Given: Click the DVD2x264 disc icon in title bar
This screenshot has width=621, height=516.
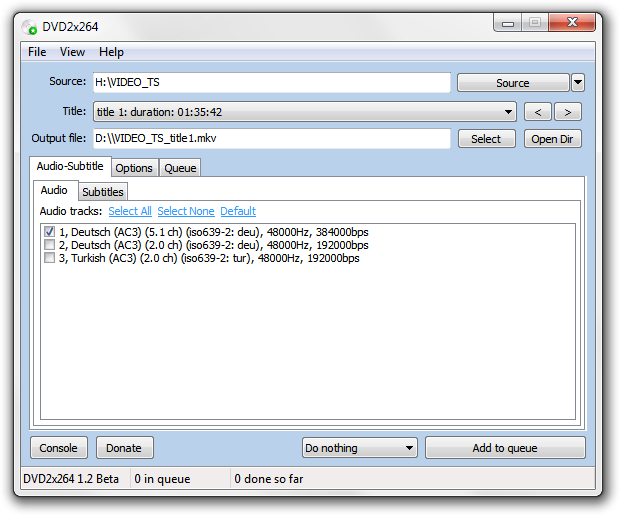Looking at the screenshot, I should click(x=29, y=27).
